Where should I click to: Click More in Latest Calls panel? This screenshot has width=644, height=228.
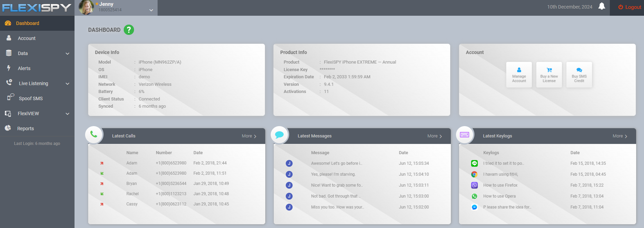tap(249, 136)
